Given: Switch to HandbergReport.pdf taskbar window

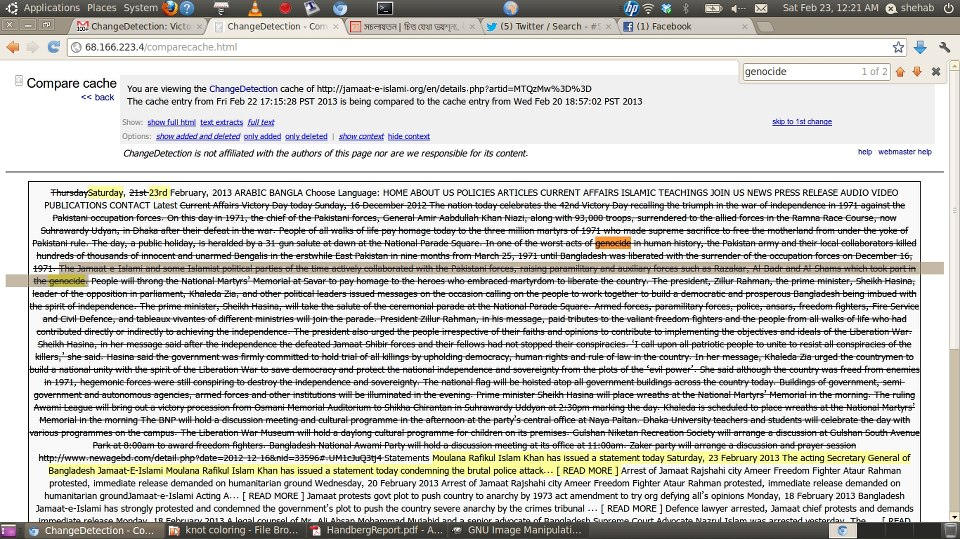Looking at the screenshot, I should [x=377, y=530].
